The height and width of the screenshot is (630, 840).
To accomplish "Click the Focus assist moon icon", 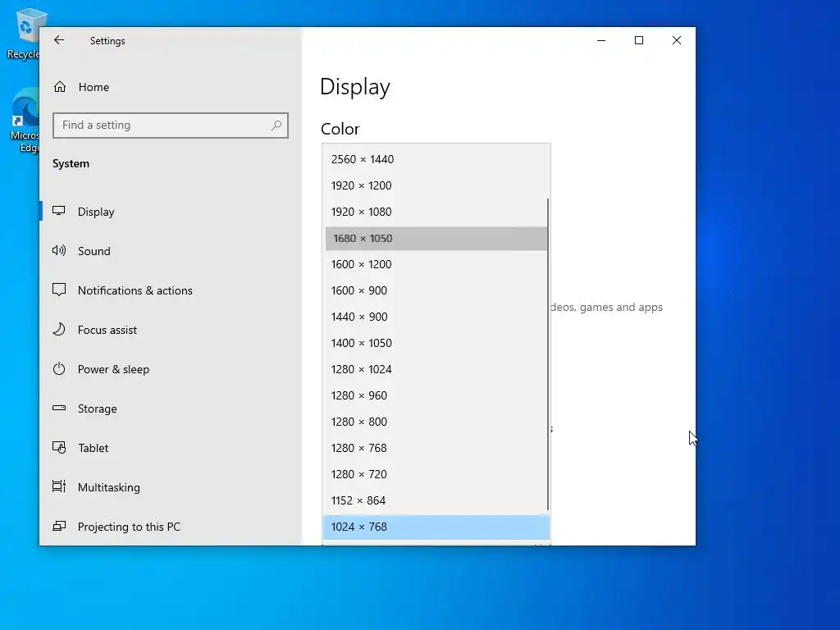I will click(59, 330).
